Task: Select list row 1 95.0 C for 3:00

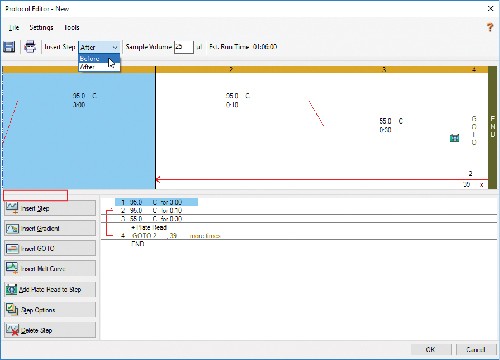Action: pyautogui.click(x=156, y=202)
